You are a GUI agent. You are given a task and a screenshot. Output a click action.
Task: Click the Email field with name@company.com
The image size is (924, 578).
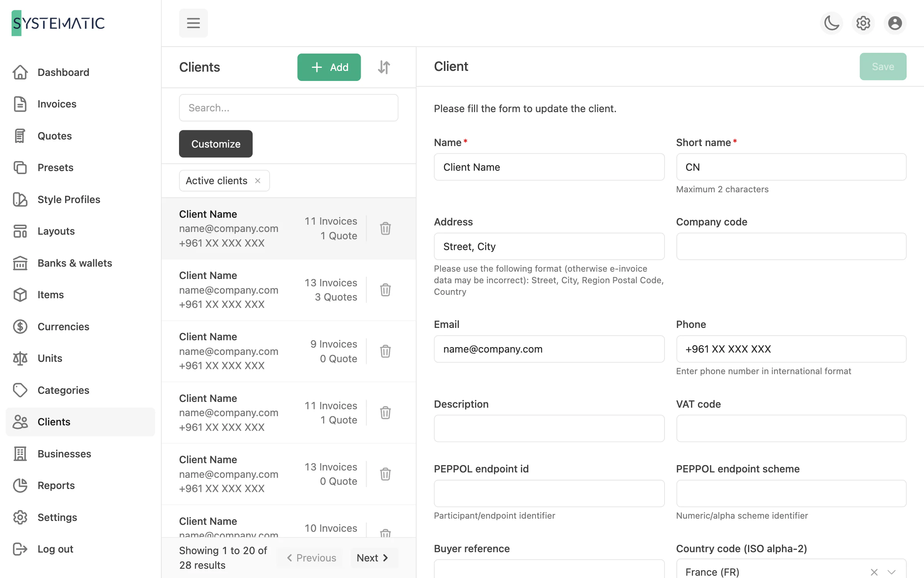coord(549,349)
